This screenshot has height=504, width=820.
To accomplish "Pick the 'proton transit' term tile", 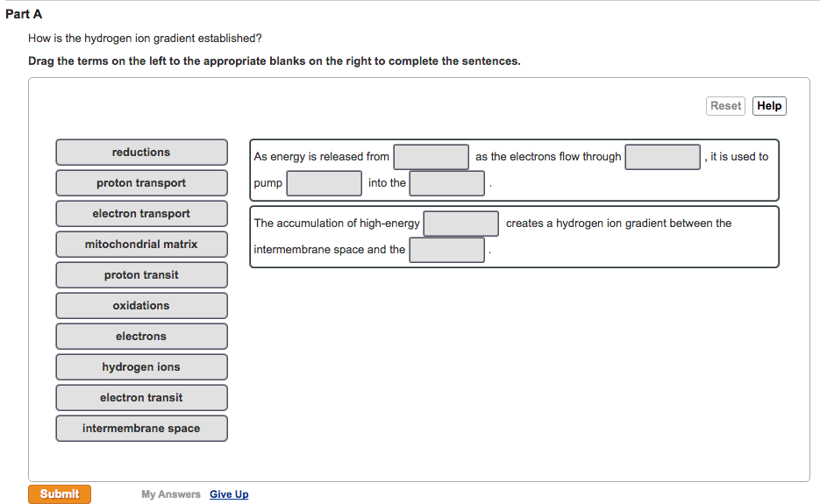I will [141, 275].
